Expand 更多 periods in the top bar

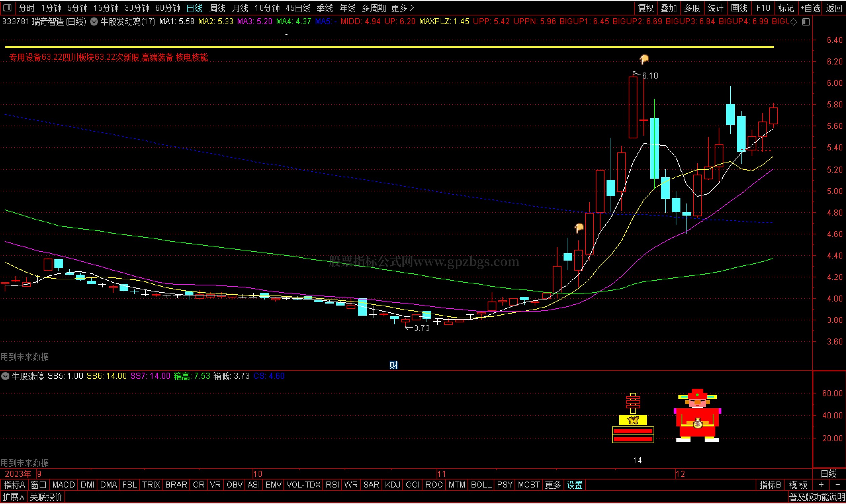[402, 8]
